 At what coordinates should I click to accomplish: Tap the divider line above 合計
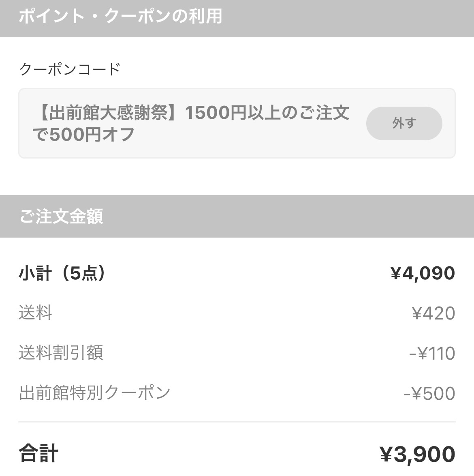[237, 422]
